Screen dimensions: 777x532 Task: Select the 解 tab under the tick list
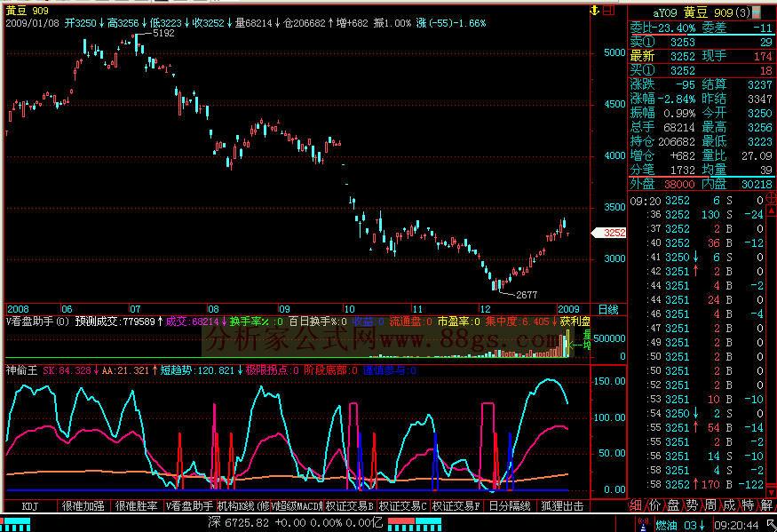point(766,505)
